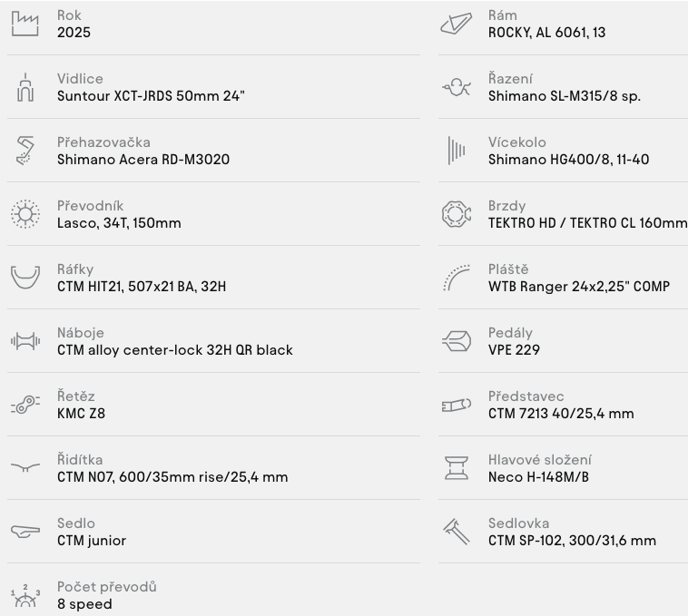This screenshot has width=688, height=616.
Task: Click the label Pedály
Action: (x=511, y=333)
